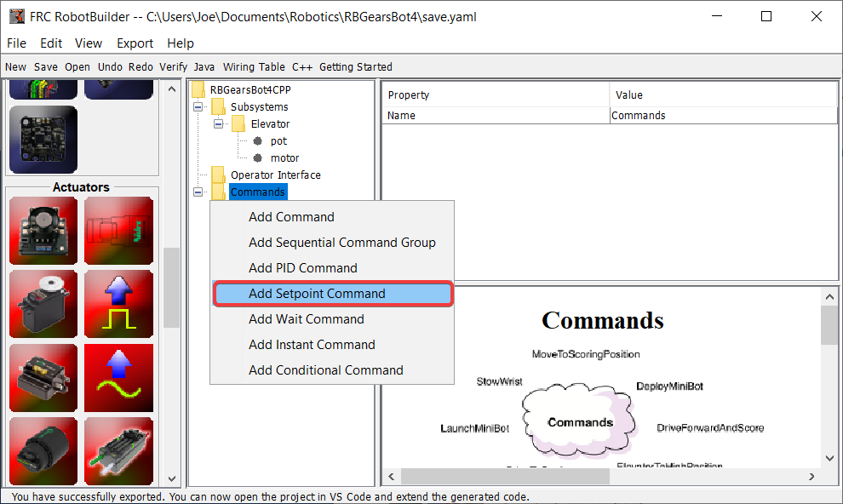Highlight the Operator Interface tree node
843x504 pixels.
pyautogui.click(x=274, y=175)
